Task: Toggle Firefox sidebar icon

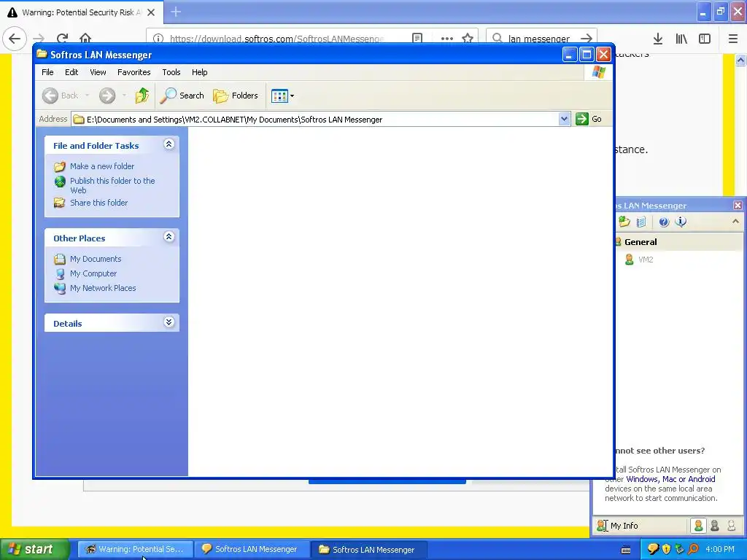Action: pos(705,39)
